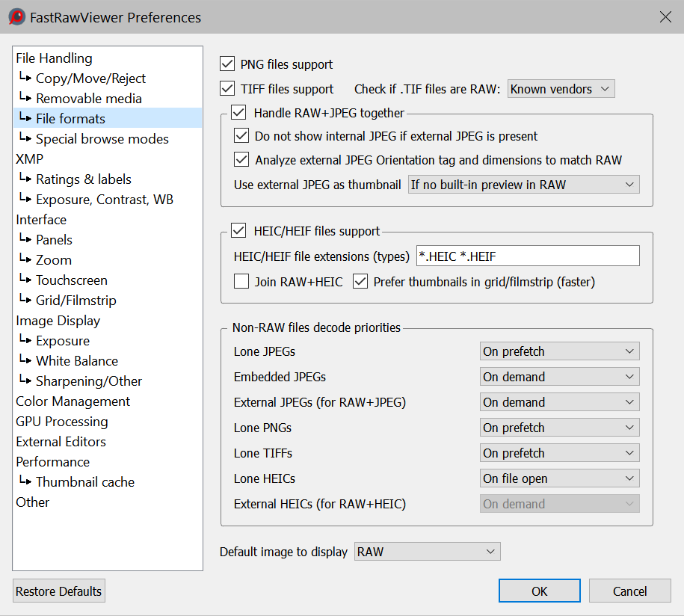
Task: Enable PNG files support checkbox
Action: [228, 64]
